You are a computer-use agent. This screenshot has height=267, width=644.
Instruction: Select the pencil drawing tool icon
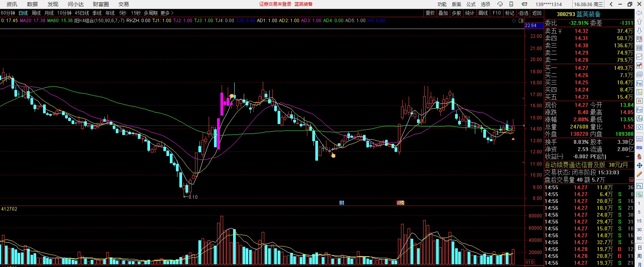coord(639,174)
